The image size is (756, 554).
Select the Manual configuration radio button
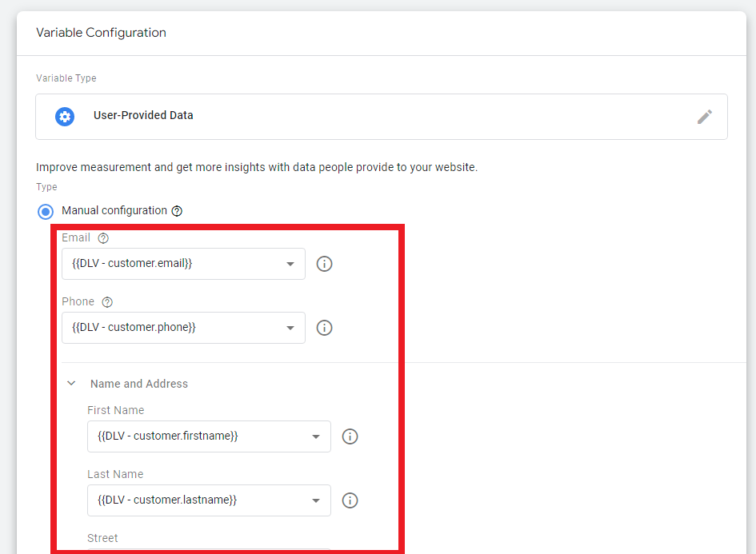46,212
